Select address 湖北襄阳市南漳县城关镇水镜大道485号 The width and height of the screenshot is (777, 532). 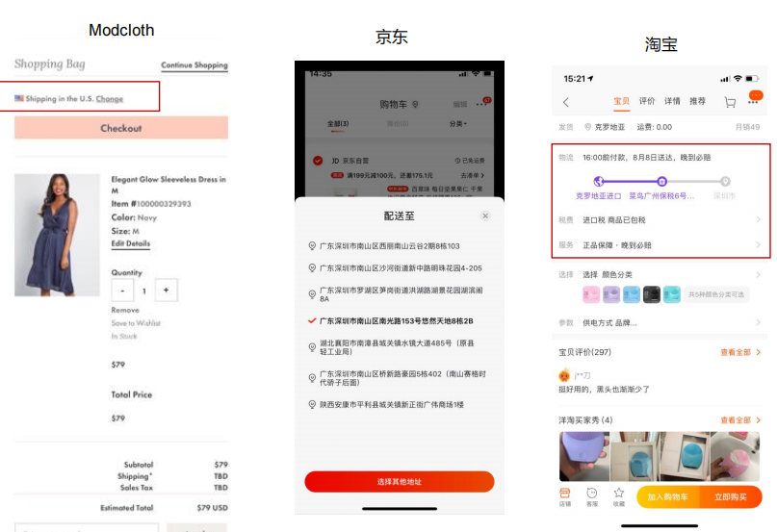(x=392, y=347)
